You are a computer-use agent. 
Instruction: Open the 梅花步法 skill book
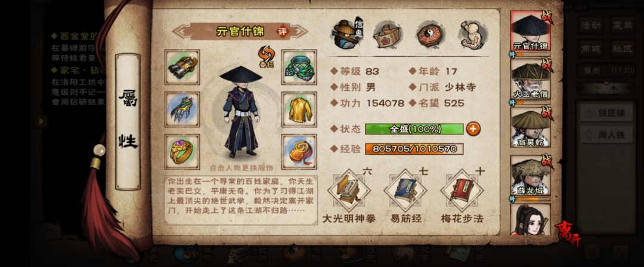(x=462, y=191)
